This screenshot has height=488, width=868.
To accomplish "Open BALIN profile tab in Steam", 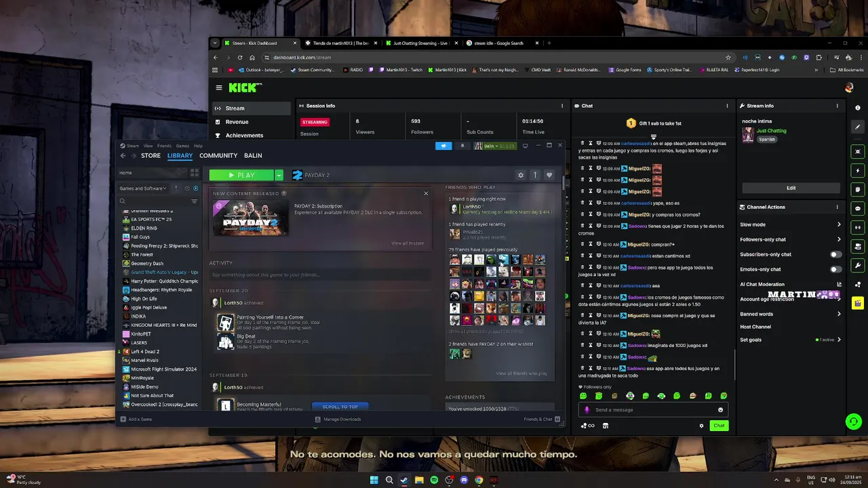I will tap(253, 155).
